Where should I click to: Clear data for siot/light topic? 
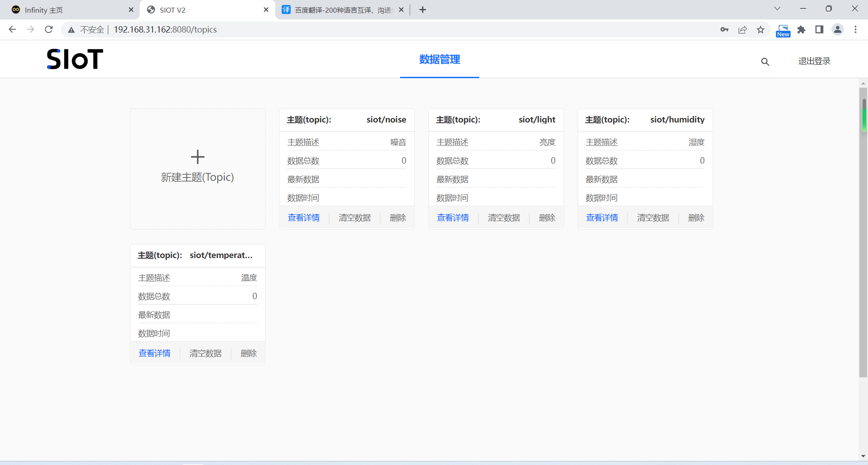point(504,218)
